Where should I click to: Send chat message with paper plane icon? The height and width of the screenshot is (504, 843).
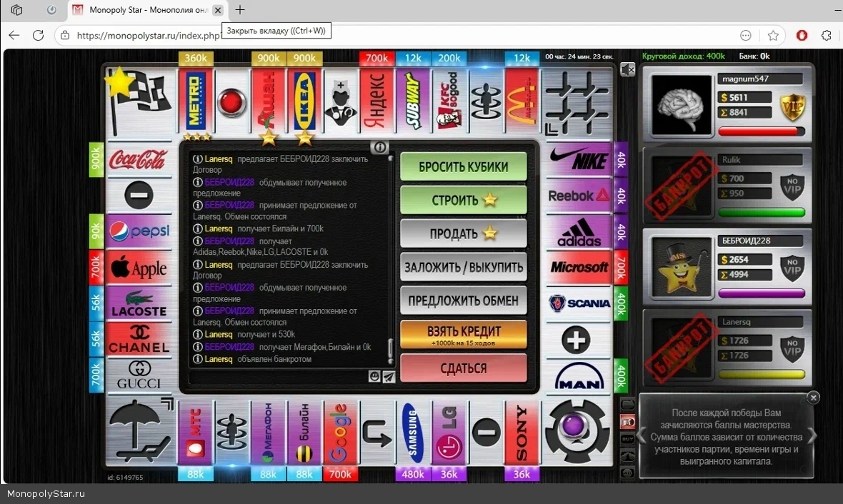coord(389,377)
